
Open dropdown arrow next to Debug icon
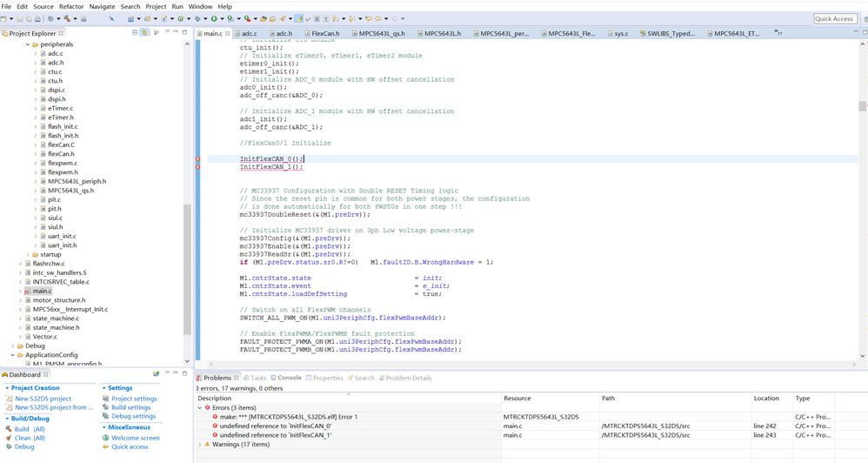click(205, 19)
